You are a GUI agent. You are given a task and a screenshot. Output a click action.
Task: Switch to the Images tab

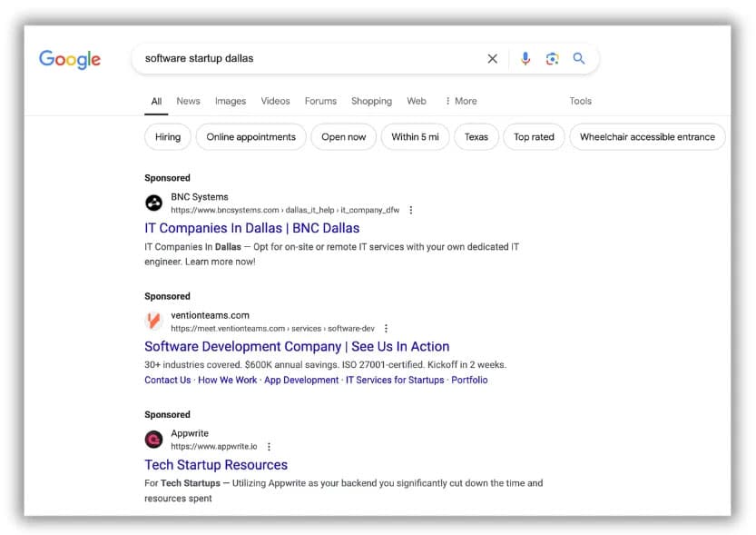(x=231, y=101)
